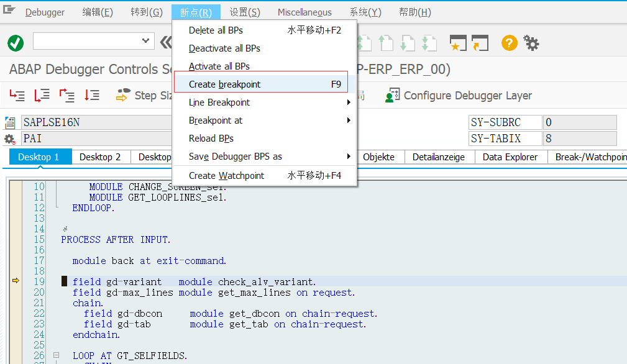Image resolution: width=627 pixels, height=364 pixels.
Task: Click the SY-TABIX value showing 8
Action: (x=579, y=138)
